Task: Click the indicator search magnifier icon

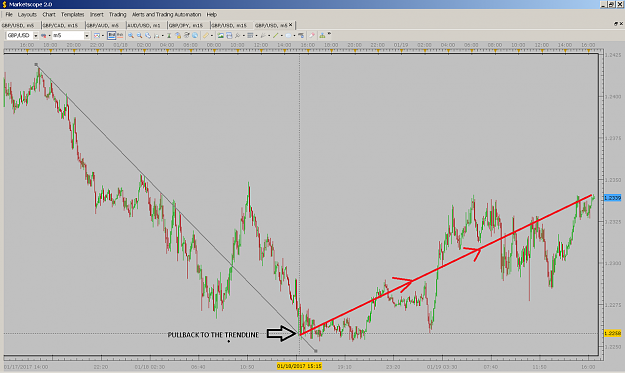Action: pos(238,35)
